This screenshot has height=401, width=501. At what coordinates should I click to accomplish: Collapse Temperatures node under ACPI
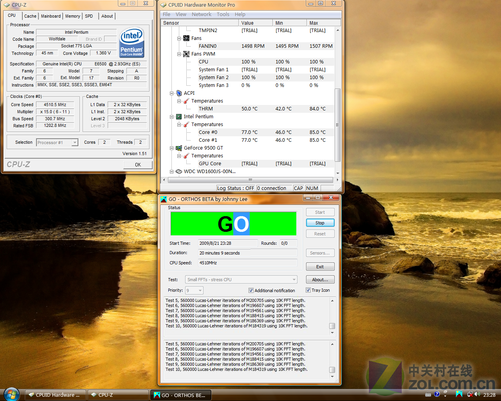[x=179, y=101]
